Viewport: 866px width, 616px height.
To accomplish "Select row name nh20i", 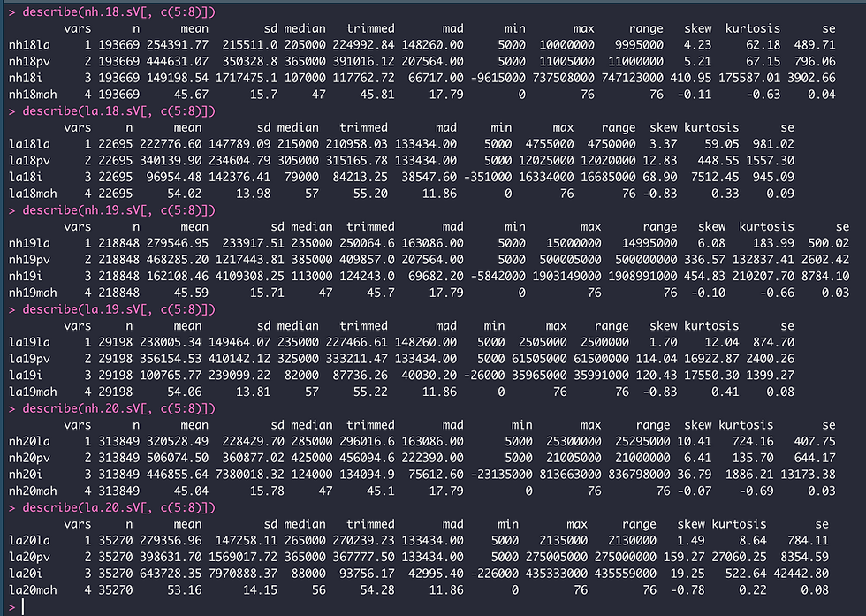I will pos(26,475).
